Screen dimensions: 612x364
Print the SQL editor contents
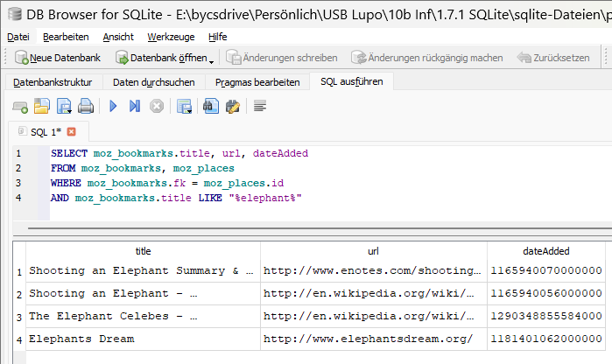point(86,106)
